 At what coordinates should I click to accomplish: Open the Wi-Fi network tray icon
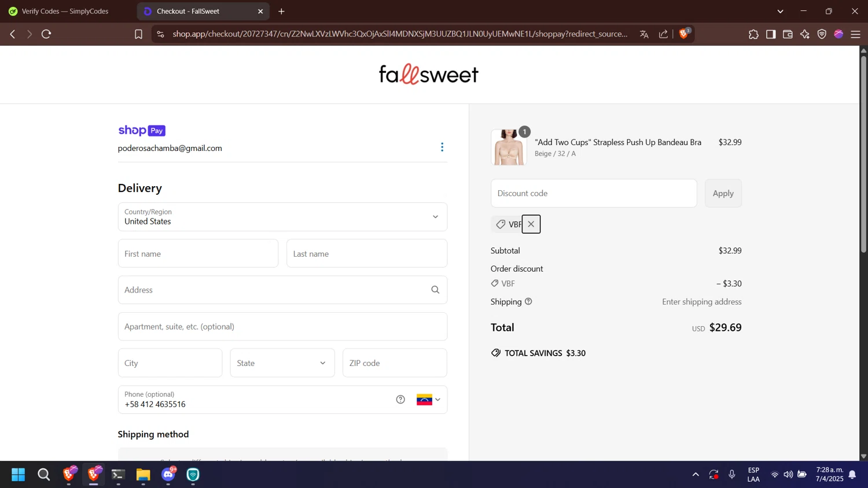(775, 475)
